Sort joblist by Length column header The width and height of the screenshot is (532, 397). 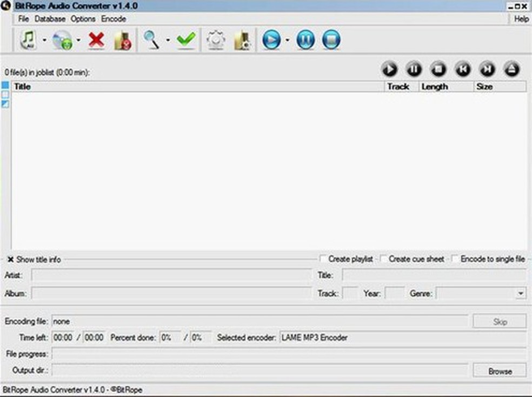tap(446, 87)
